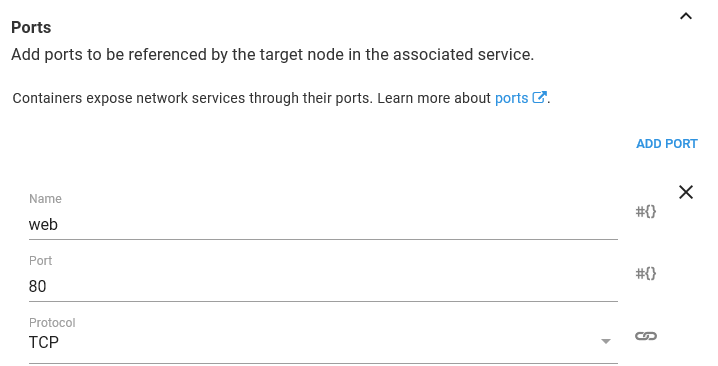Remove the web port entry using X
The image size is (718, 366).
point(685,192)
